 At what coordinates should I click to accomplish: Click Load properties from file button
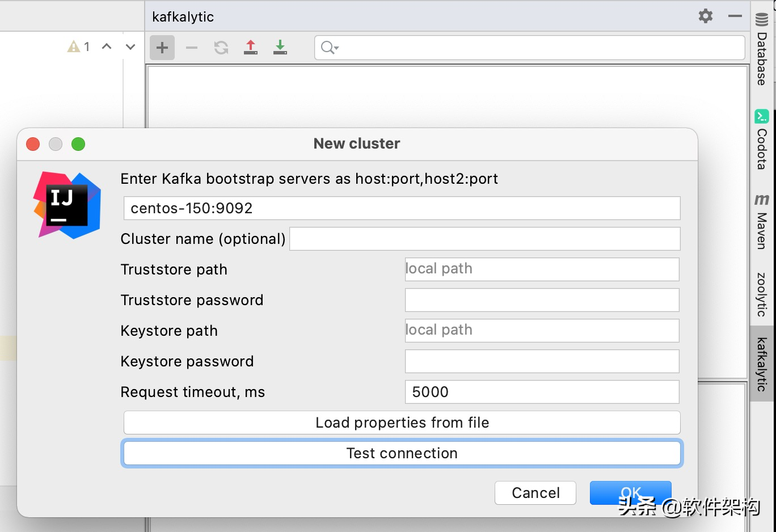[402, 423]
